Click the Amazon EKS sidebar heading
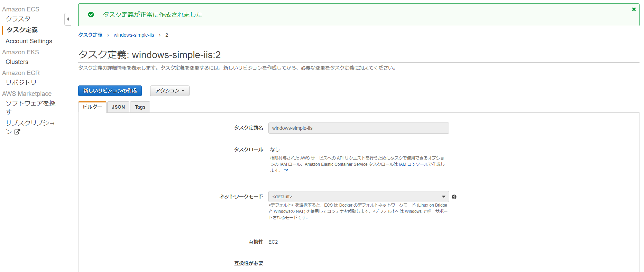 point(20,52)
